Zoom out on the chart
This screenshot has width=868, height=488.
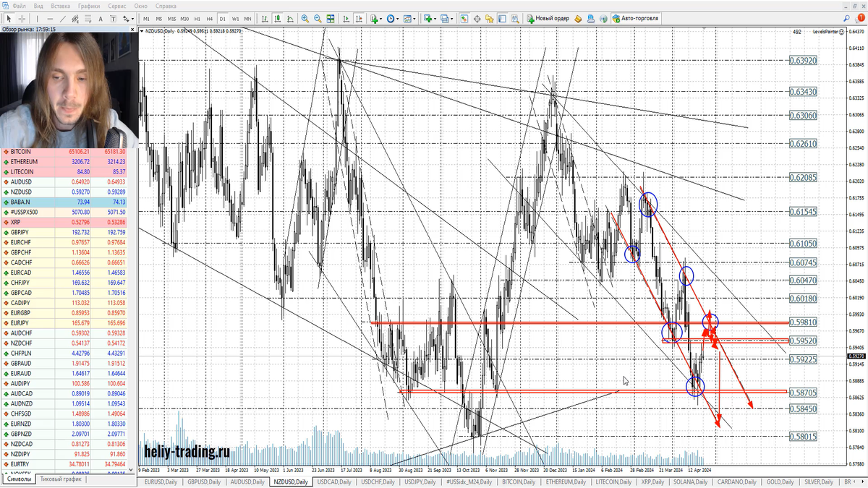tap(318, 18)
